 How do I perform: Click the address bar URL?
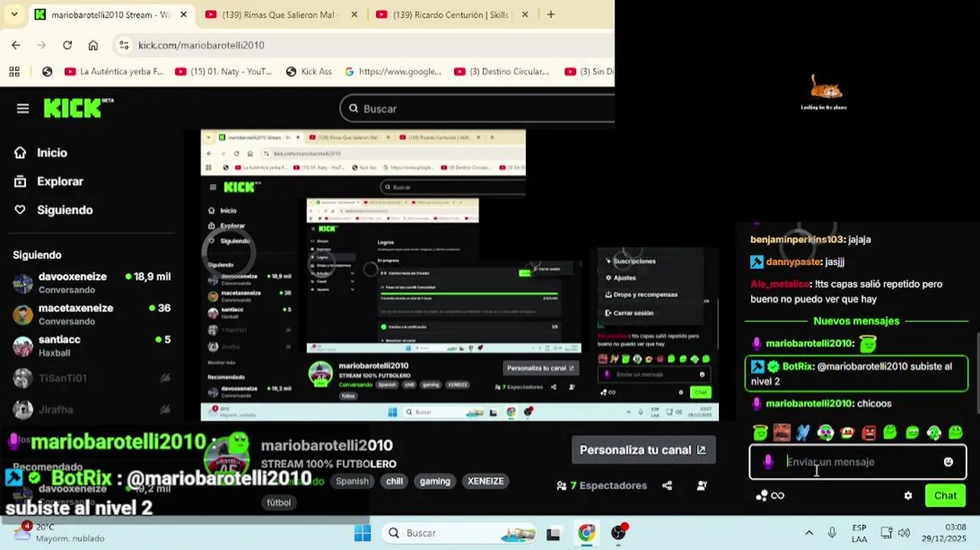pos(201,45)
